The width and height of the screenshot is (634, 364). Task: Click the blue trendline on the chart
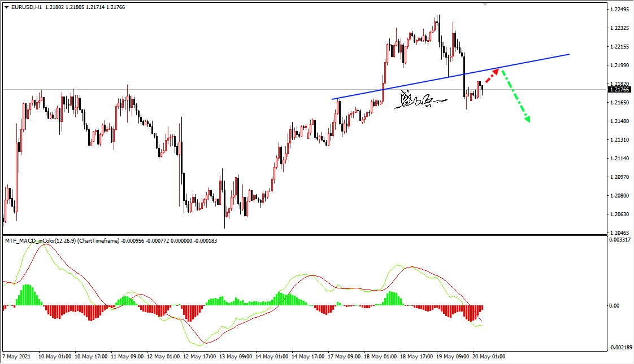click(450, 76)
